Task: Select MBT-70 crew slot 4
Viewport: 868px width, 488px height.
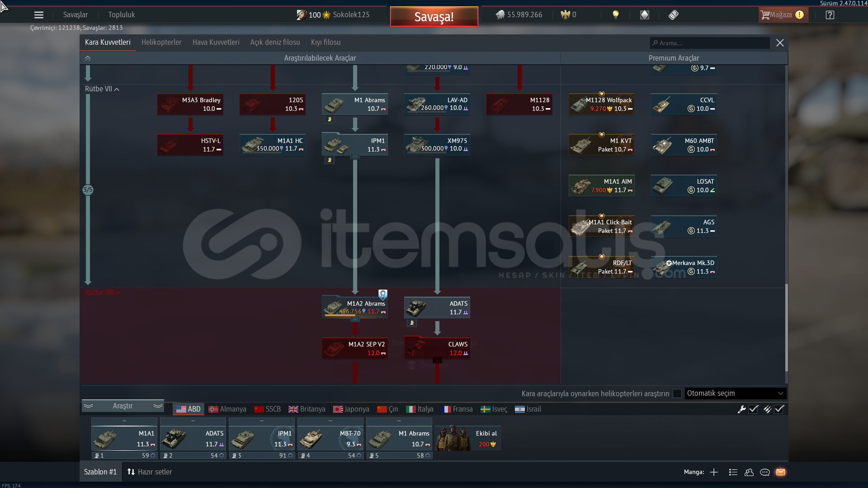Action: pyautogui.click(x=330, y=438)
